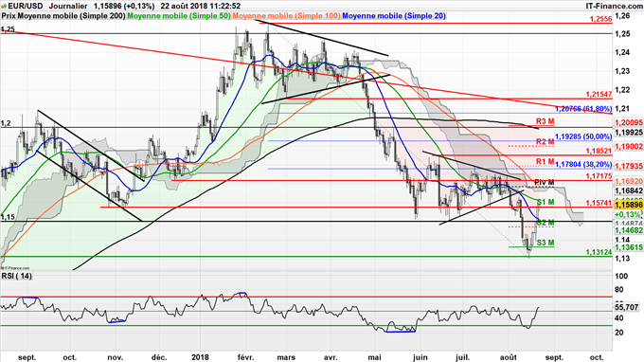644x362 pixels.
Task: Click the 1,13124 green support price label
Action: click(x=599, y=252)
